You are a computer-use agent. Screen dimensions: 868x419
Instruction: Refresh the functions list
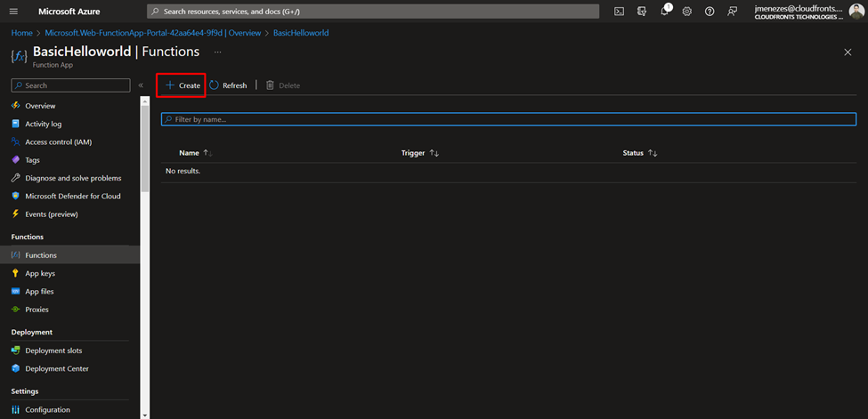(228, 85)
